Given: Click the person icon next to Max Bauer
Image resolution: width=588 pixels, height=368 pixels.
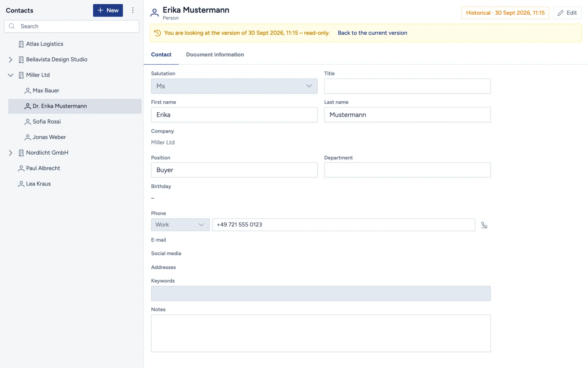Looking at the screenshot, I should point(28,91).
